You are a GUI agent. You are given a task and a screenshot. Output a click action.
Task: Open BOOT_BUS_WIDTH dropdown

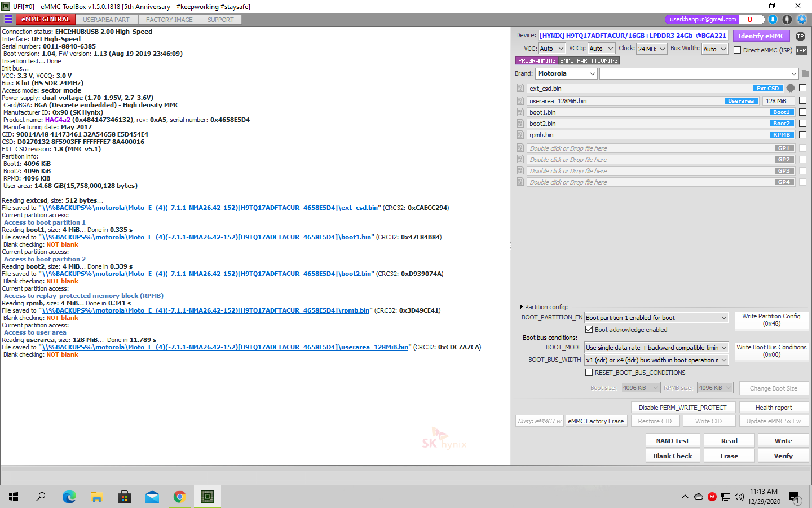[656, 360]
